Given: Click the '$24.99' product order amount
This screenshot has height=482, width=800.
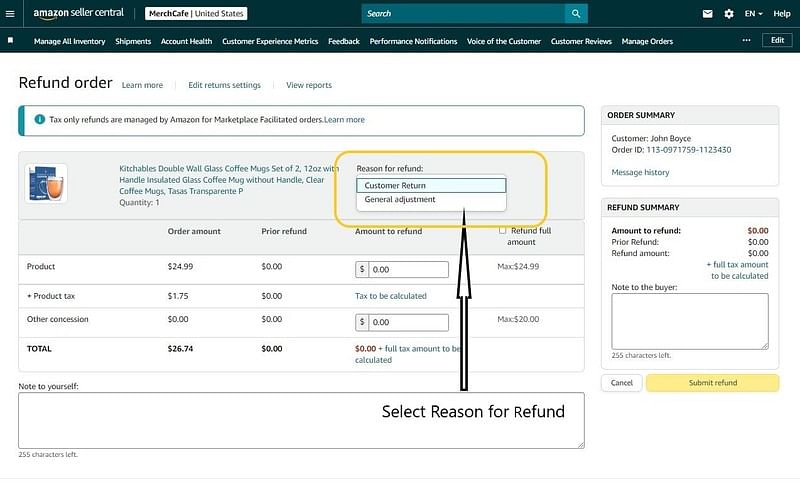Looking at the screenshot, I should click(x=180, y=266).
